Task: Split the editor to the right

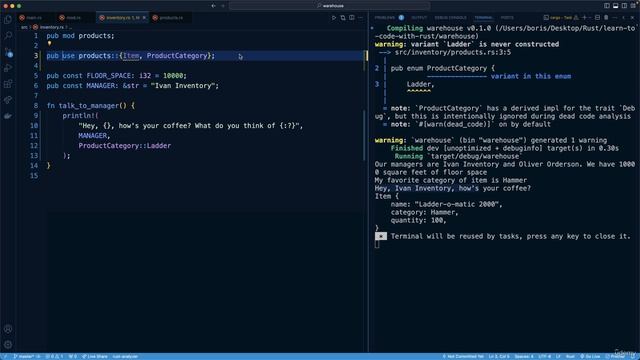Action: [352, 18]
